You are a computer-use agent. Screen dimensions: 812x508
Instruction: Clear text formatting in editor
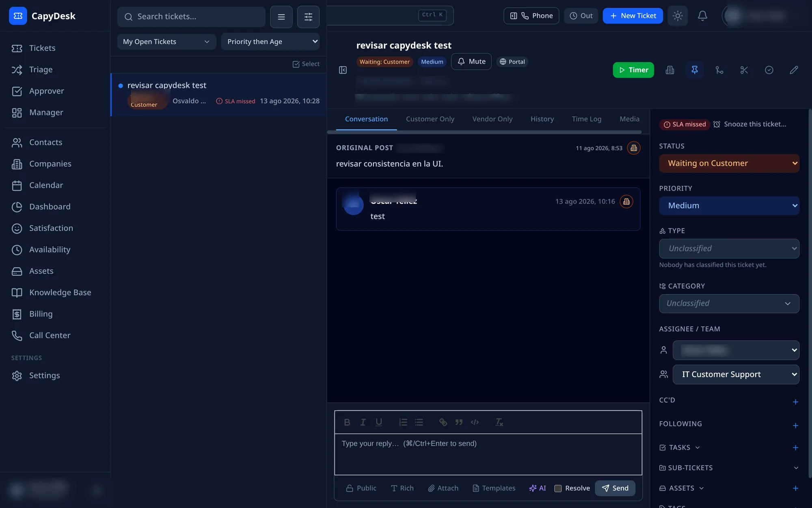click(499, 422)
